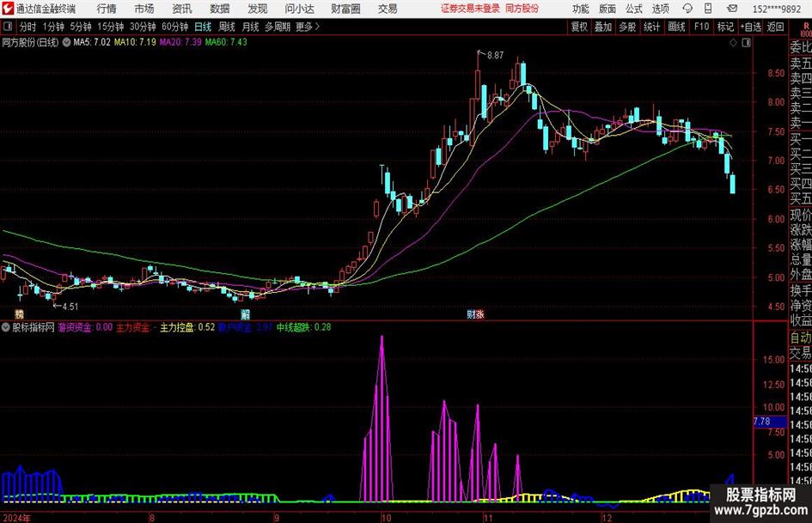Click the red 同方股份 link in the title bar
Image resolution: width=812 pixels, height=523 pixels.
click(x=522, y=9)
